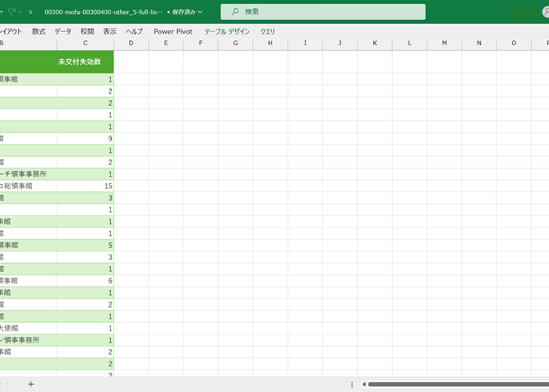Select column K header
The width and height of the screenshot is (549, 392).
coord(375,43)
